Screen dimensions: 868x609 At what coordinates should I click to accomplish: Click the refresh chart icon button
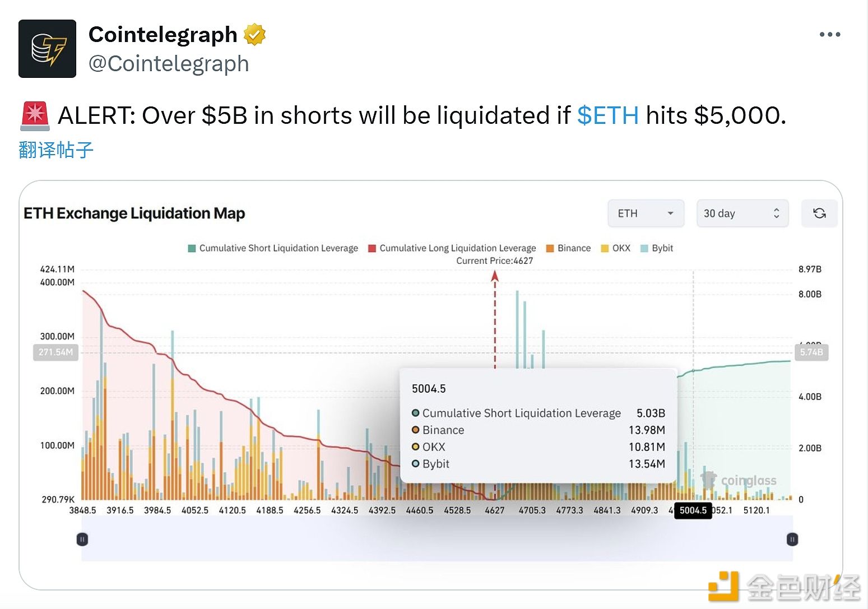point(819,213)
